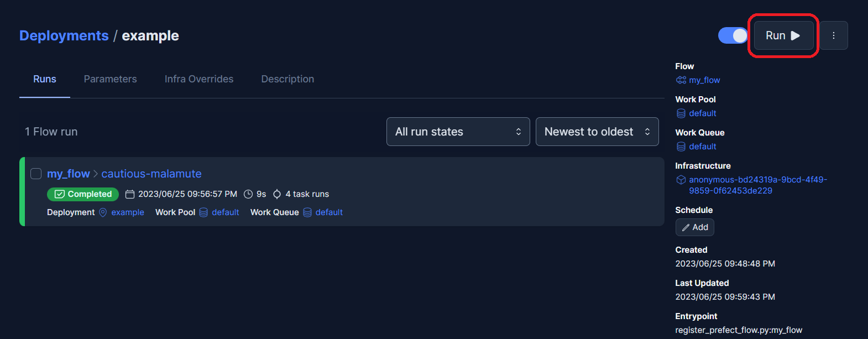Go back to Deployments breadcrumb
Image resolution: width=868 pixels, height=339 pixels.
coord(64,35)
